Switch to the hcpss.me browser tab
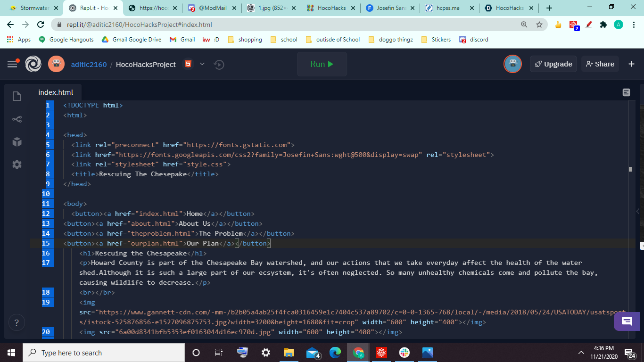This screenshot has width=644, height=362. (x=449, y=8)
